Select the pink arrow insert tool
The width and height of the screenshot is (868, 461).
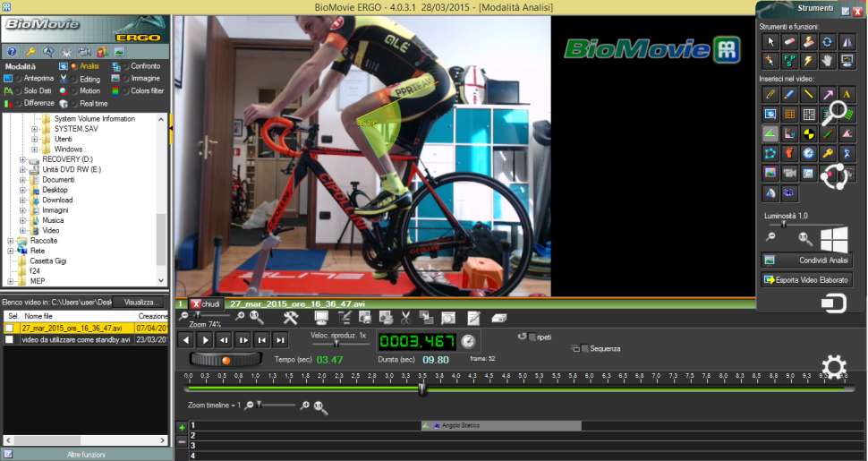827,94
